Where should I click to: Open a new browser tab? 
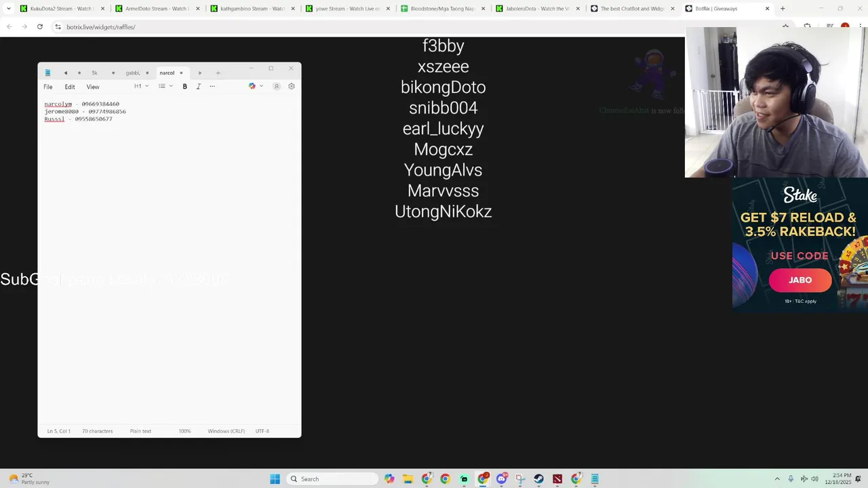783,9
